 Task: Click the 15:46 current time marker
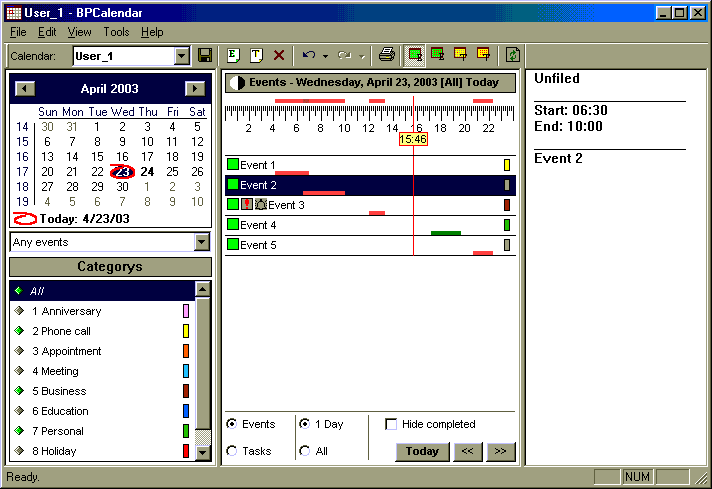[413, 139]
